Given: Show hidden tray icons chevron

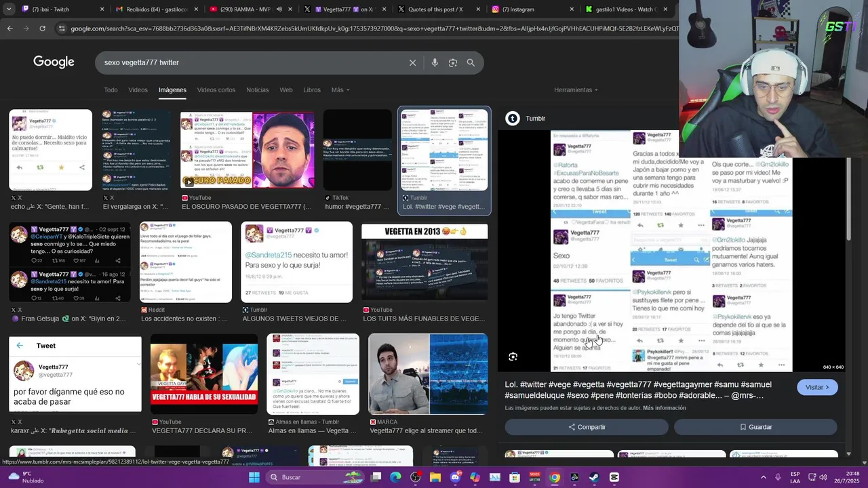Looking at the screenshot, I should [763, 477].
